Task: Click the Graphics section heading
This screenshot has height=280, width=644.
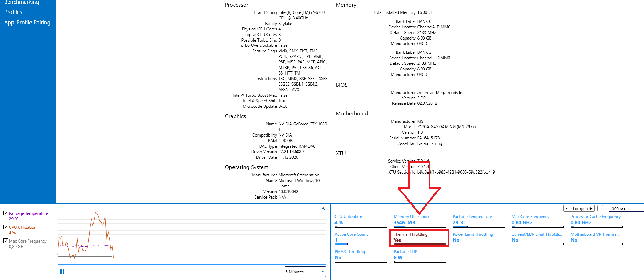Action: pyautogui.click(x=235, y=116)
